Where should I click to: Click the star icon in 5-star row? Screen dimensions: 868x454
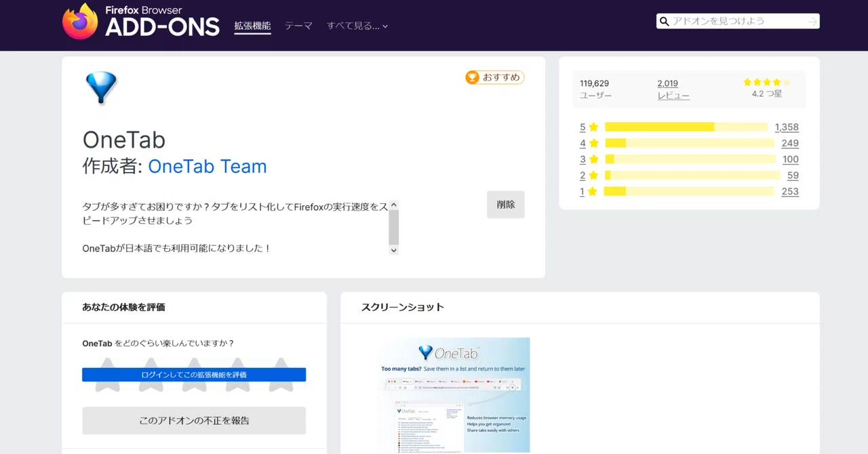tap(593, 127)
